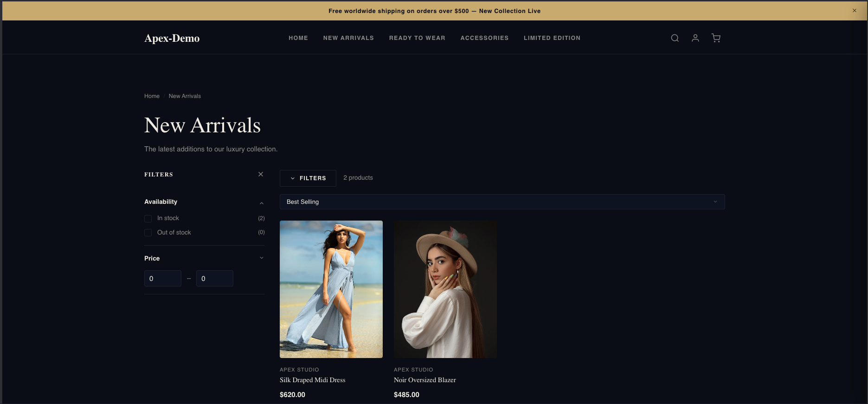Open the Accessories menu item
Image resolution: width=868 pixels, height=404 pixels.
(x=484, y=38)
